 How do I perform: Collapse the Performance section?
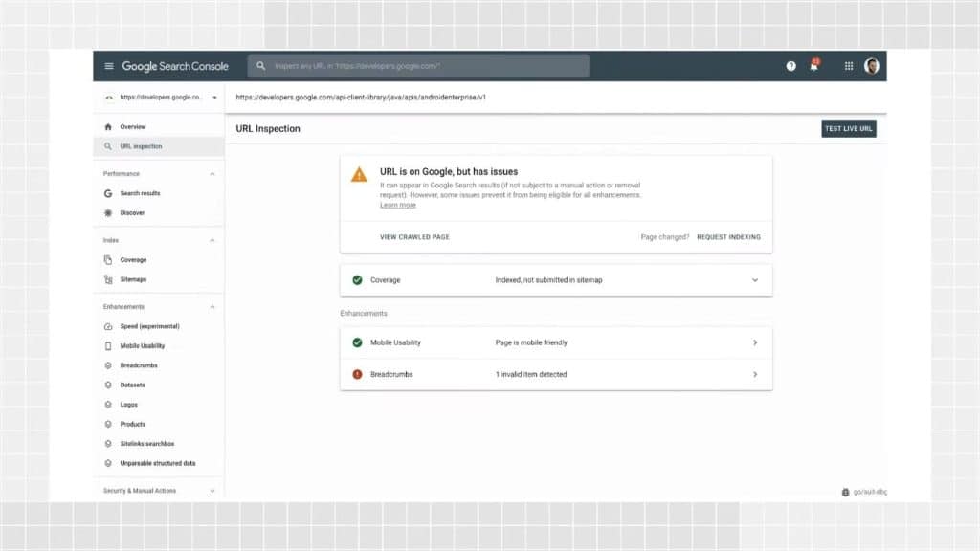[x=212, y=174]
